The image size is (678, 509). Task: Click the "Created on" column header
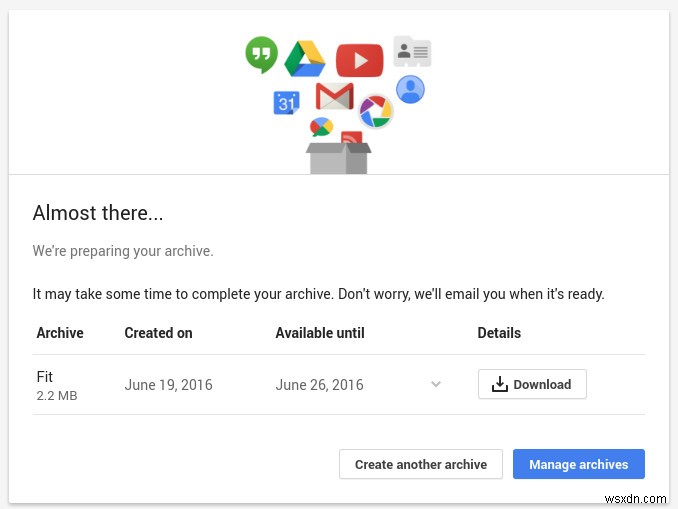click(x=158, y=333)
